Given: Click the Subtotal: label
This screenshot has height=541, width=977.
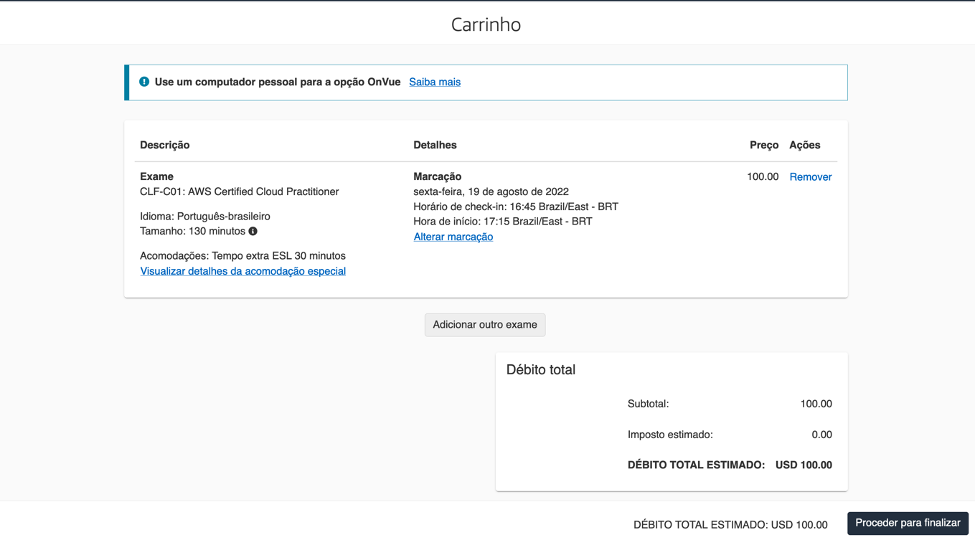Looking at the screenshot, I should pyautogui.click(x=648, y=404).
